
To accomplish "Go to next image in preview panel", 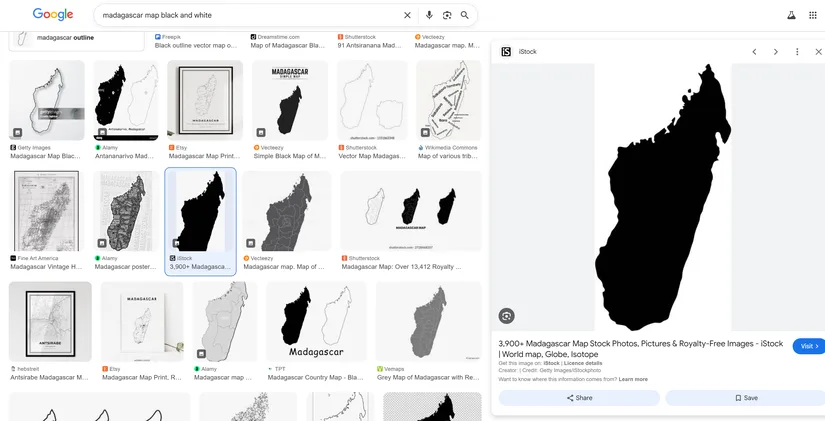I will [776, 52].
